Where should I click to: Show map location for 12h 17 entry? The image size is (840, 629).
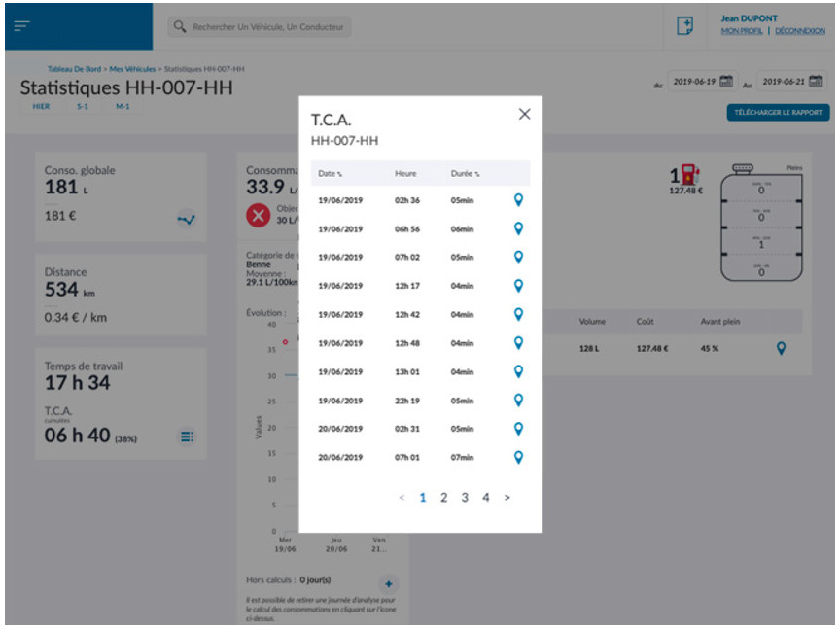[518, 286]
